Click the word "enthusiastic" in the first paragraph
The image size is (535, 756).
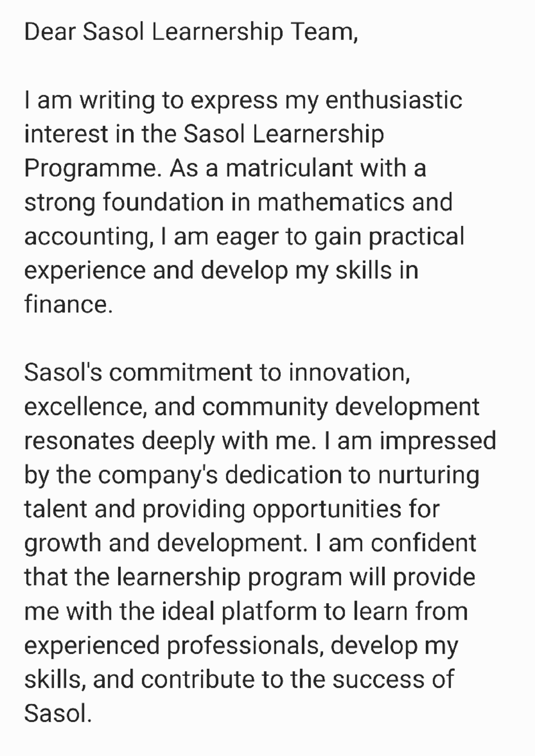tap(394, 100)
